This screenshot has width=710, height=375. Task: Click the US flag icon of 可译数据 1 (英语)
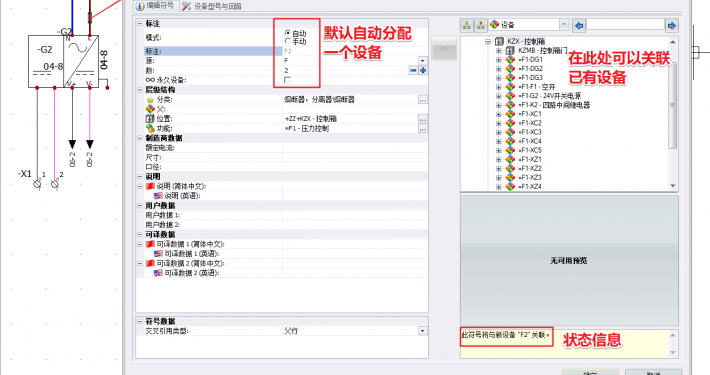pos(158,254)
